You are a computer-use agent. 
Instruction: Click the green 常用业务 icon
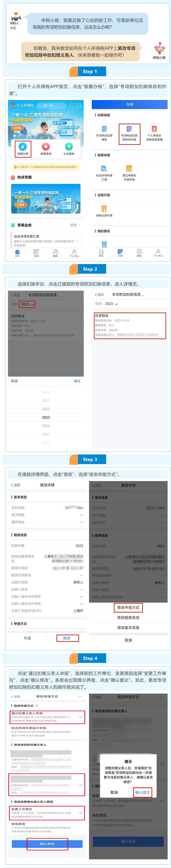pyautogui.click(x=13, y=225)
